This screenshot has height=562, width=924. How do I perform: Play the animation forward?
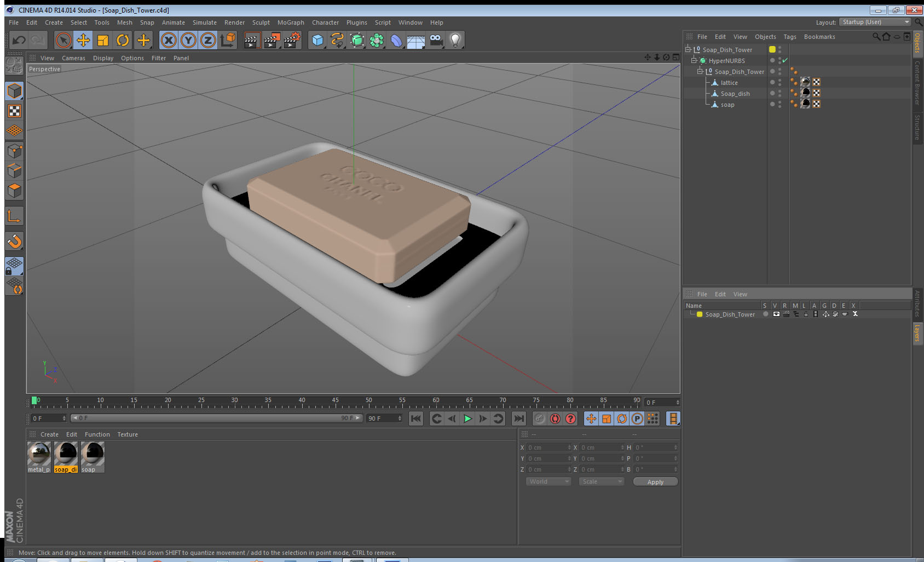(x=467, y=418)
